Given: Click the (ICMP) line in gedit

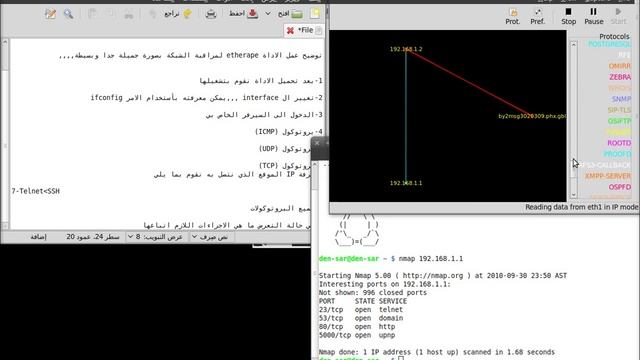Looking at the screenshot, I should 289,131.
